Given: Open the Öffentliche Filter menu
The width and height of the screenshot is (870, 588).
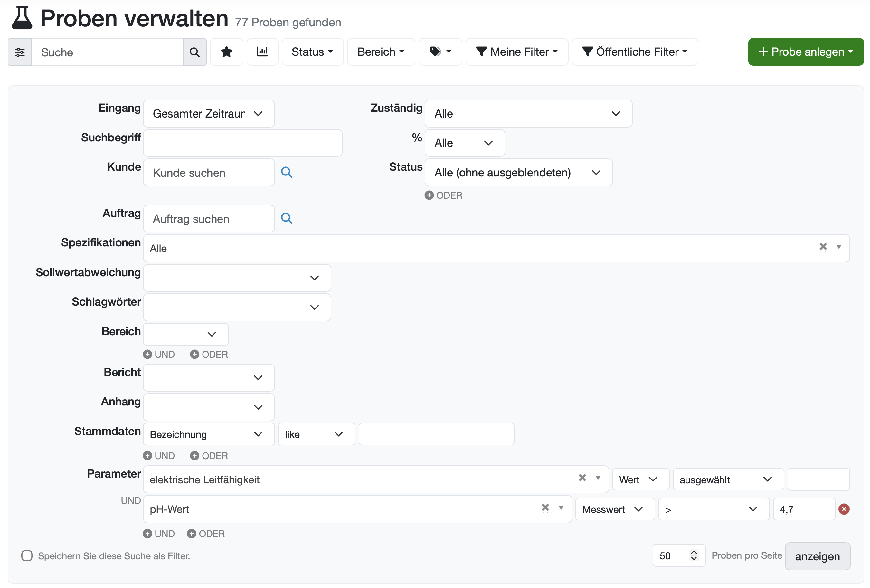Looking at the screenshot, I should tap(635, 52).
